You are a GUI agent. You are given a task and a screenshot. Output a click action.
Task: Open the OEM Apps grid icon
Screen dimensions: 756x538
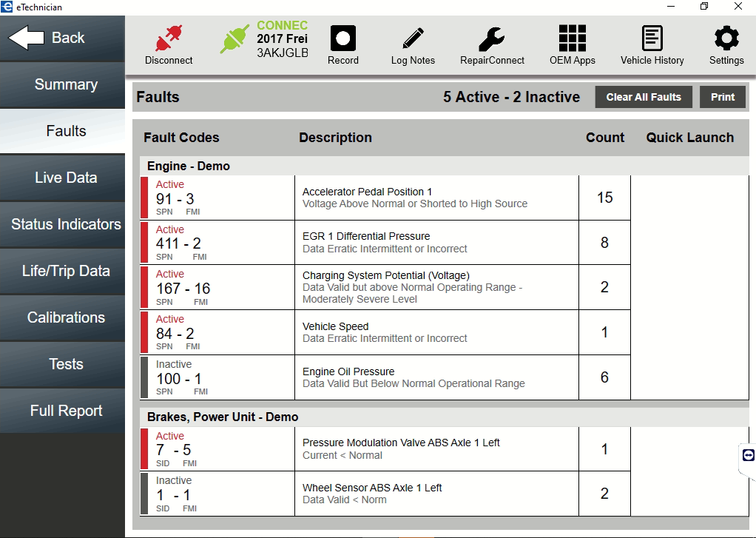(x=573, y=38)
